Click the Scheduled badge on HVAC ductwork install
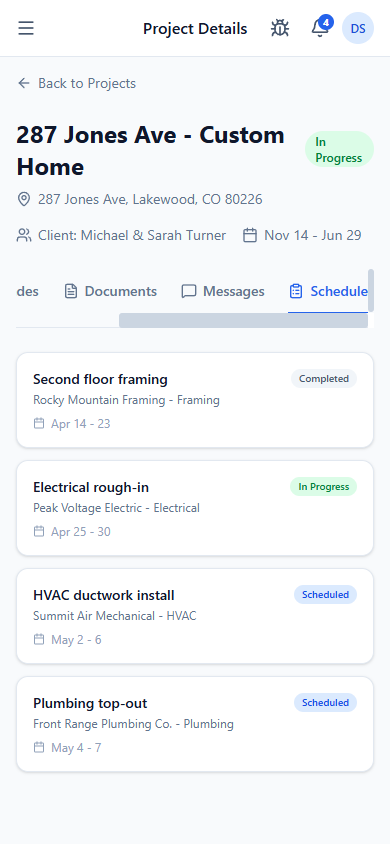Screen dimensions: 390x844 click(325, 595)
